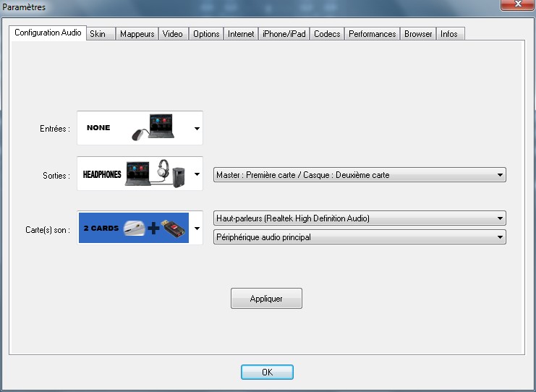Open the Options tab

(206, 34)
